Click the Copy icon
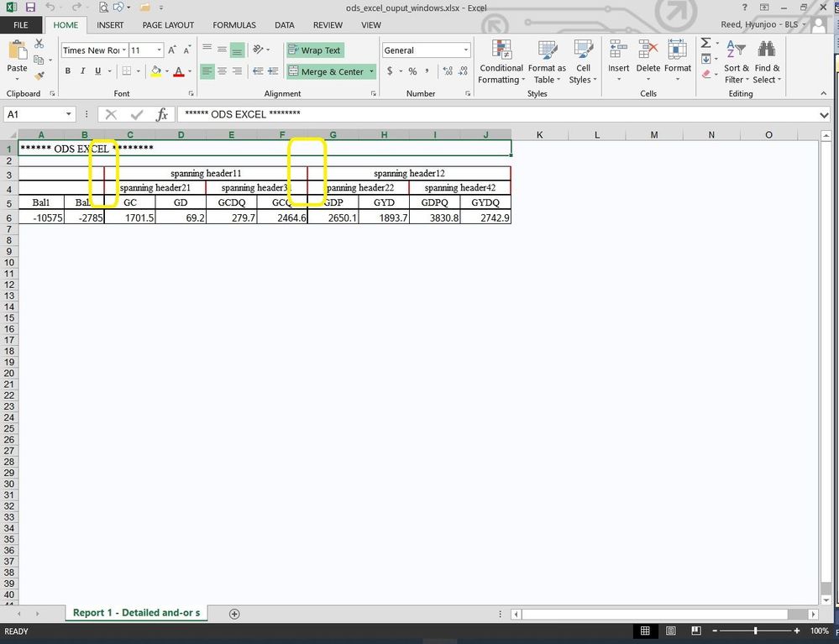 (39, 60)
